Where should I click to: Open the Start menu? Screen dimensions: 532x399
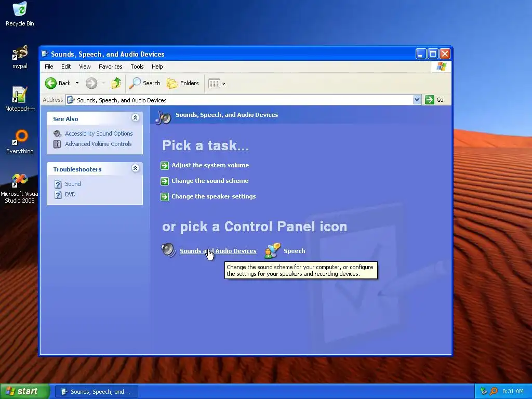pyautogui.click(x=25, y=391)
